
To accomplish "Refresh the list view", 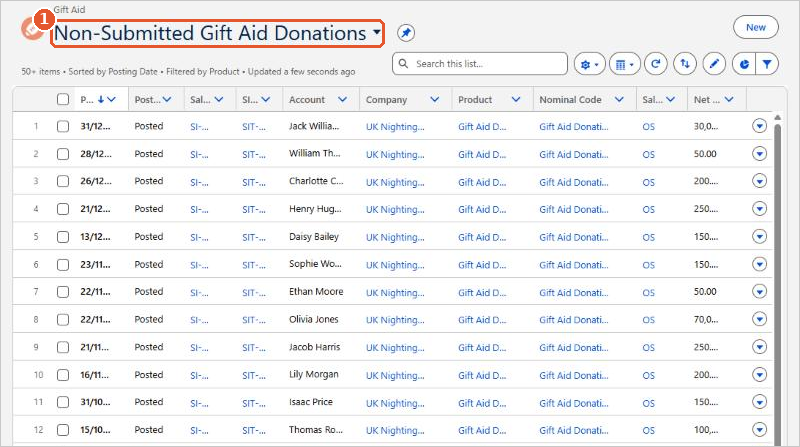I will 656,64.
